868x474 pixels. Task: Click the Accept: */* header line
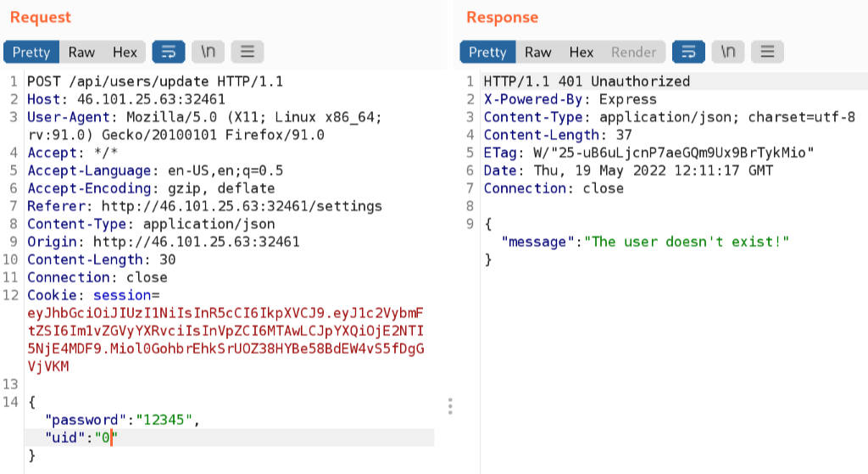point(73,153)
